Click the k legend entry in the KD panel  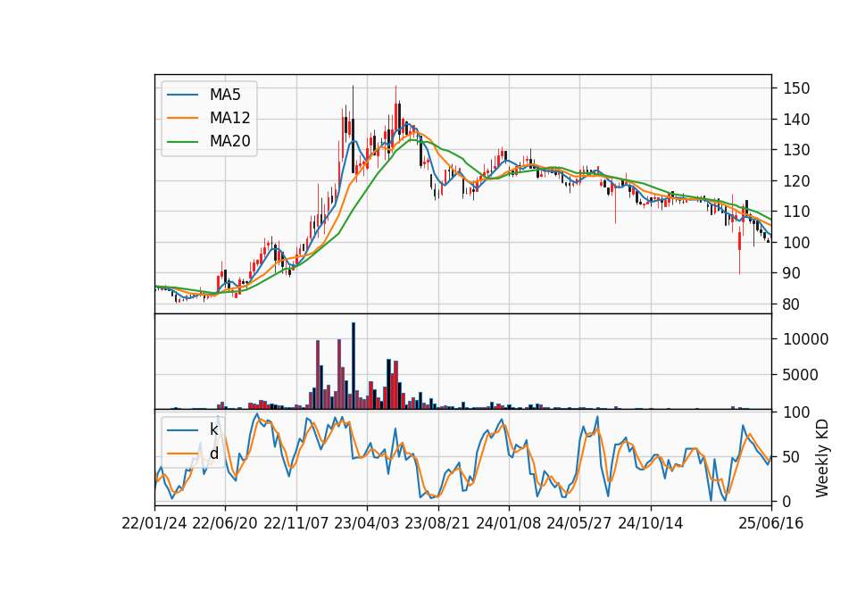pos(213,429)
